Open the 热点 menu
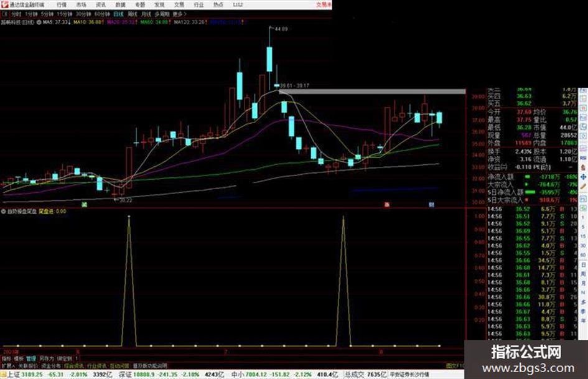The width and height of the screenshot is (588, 379). coord(218,4)
